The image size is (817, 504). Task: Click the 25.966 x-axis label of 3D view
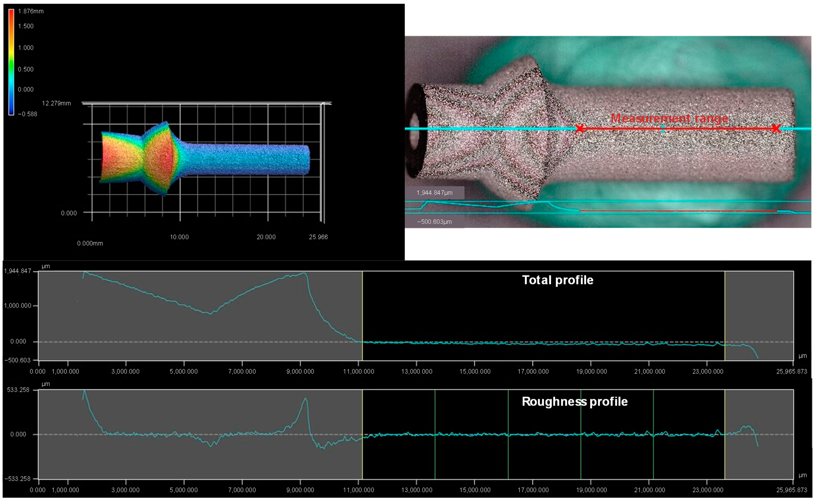[318, 237]
